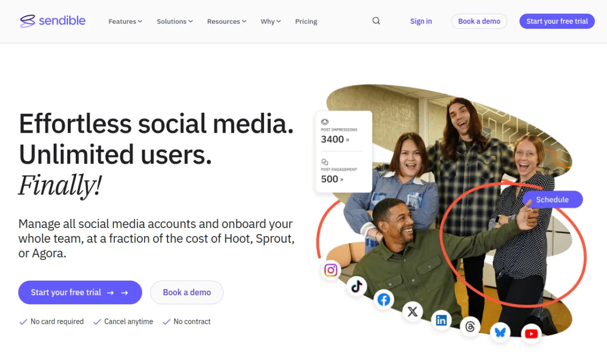The height and width of the screenshot is (364, 607).
Task: Click the hero Start your free trial button
Action: tap(80, 292)
